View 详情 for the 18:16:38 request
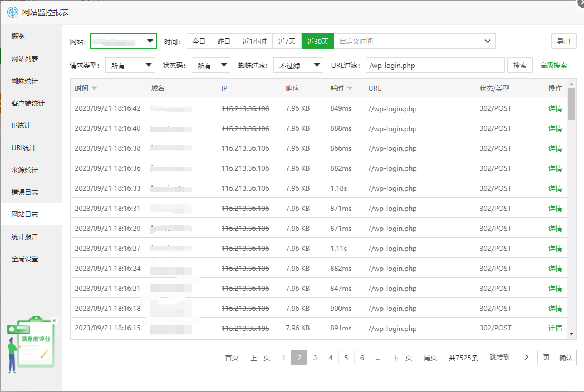 (555, 148)
